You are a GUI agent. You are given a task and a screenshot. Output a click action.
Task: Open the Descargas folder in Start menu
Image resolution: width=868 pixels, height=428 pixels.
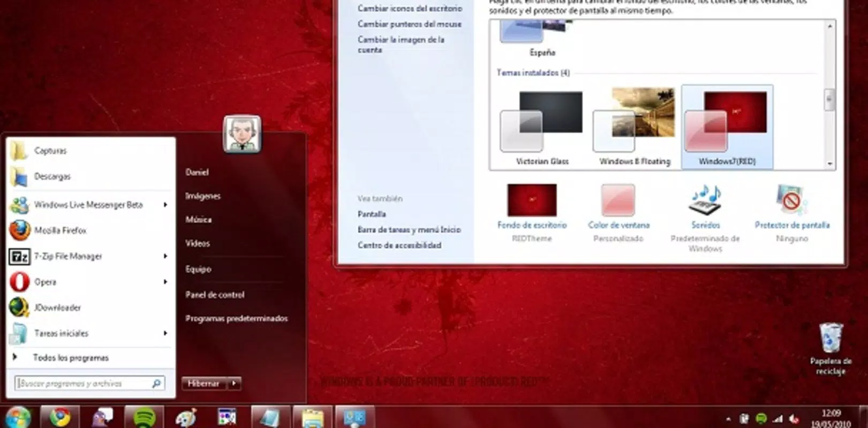pos(91,177)
